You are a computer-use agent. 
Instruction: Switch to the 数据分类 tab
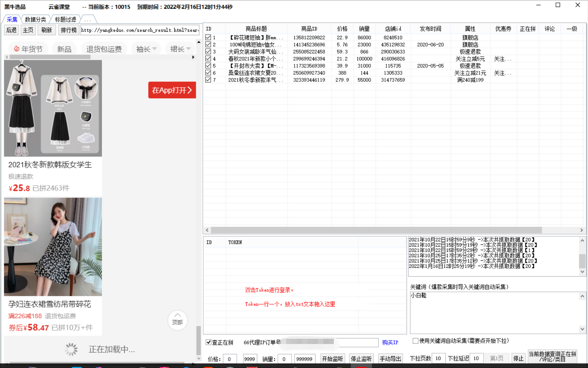click(35, 19)
